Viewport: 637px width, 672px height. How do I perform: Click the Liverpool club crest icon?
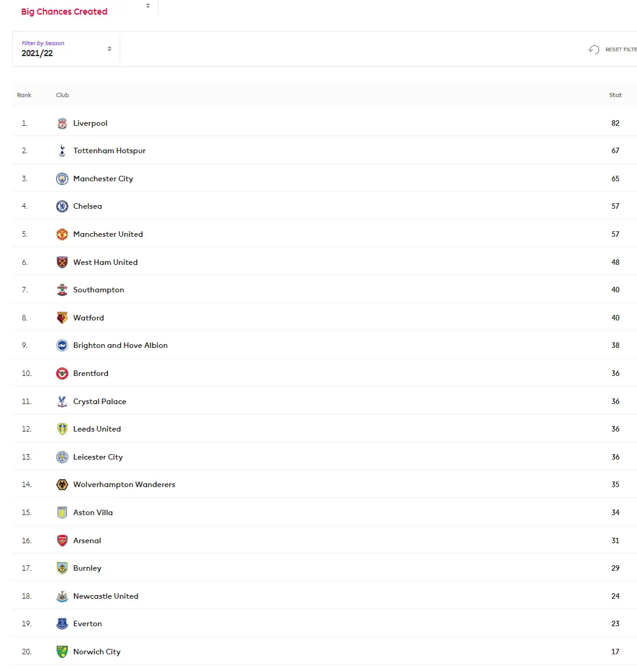62,123
